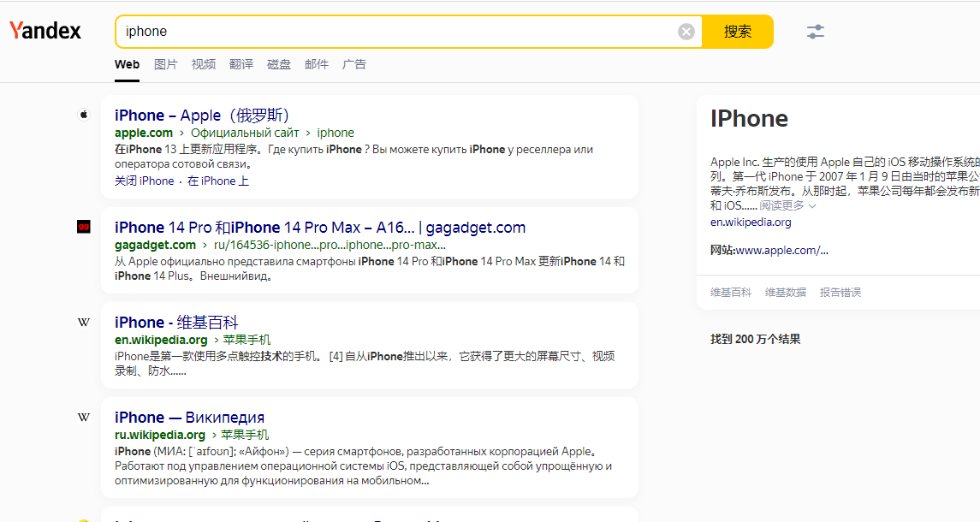Click 报告错误 report error link
Image resolution: width=980 pixels, height=522 pixels.
click(x=840, y=292)
